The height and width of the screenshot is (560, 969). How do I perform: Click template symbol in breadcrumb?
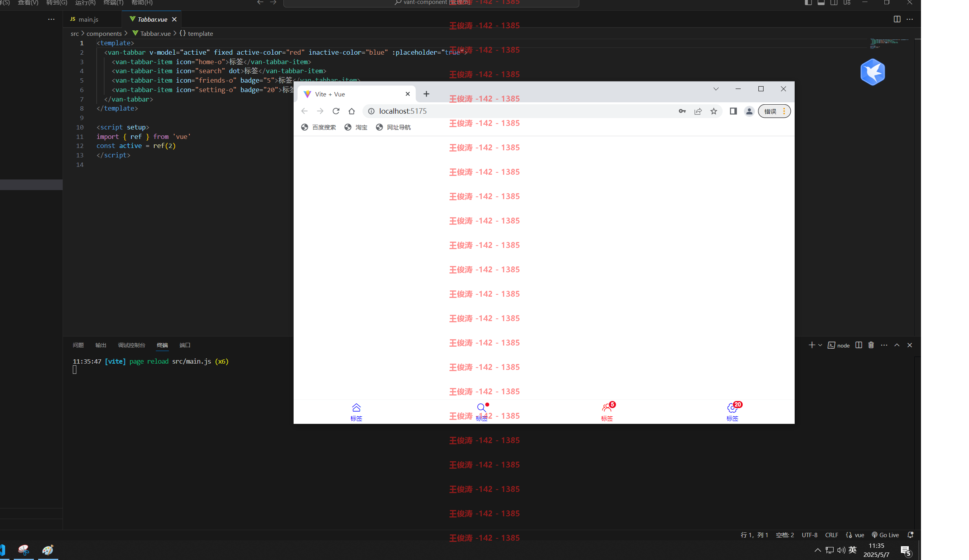tap(196, 34)
